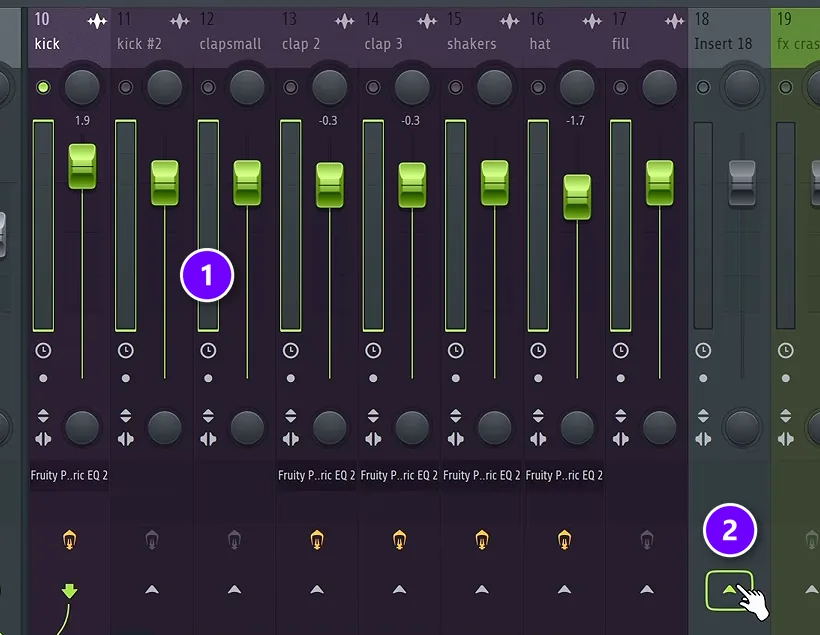Click the waveform icon on fill header
This screenshot has width=820, height=635.
675,21
